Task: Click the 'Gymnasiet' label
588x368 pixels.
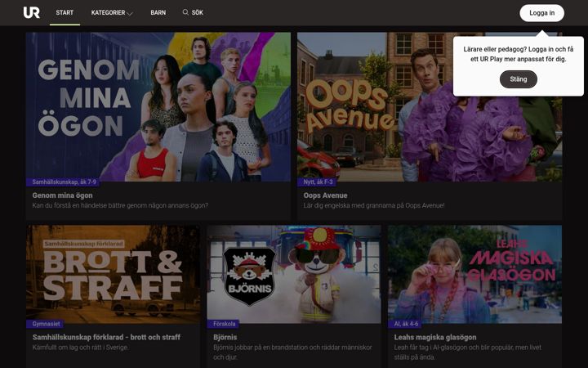Action: [46, 324]
